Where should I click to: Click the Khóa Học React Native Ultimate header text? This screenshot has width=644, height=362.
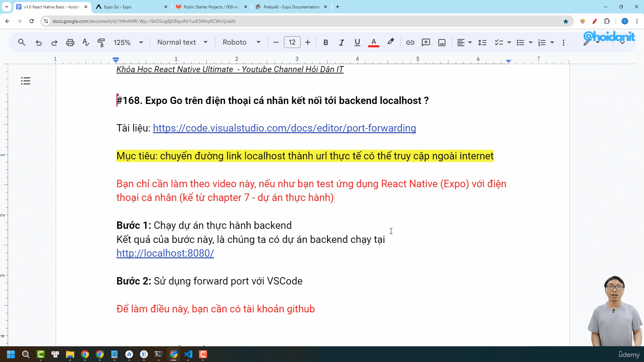[230, 69]
